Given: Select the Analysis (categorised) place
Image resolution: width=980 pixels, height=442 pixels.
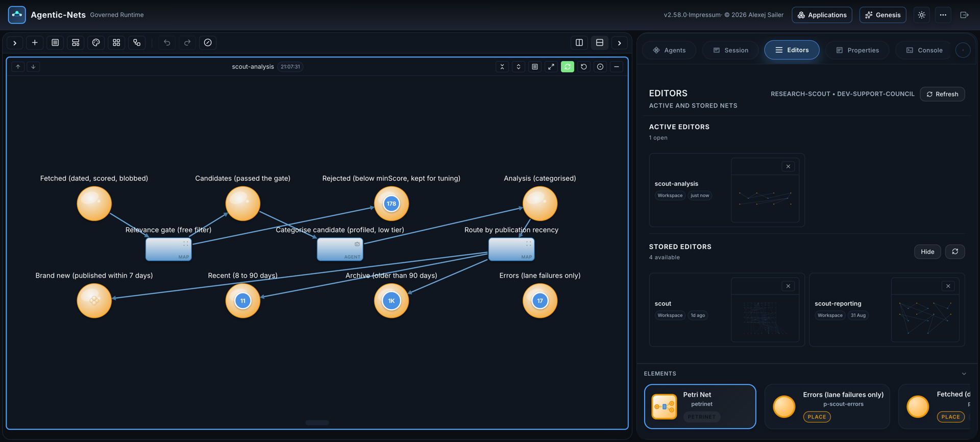Looking at the screenshot, I should [540, 204].
